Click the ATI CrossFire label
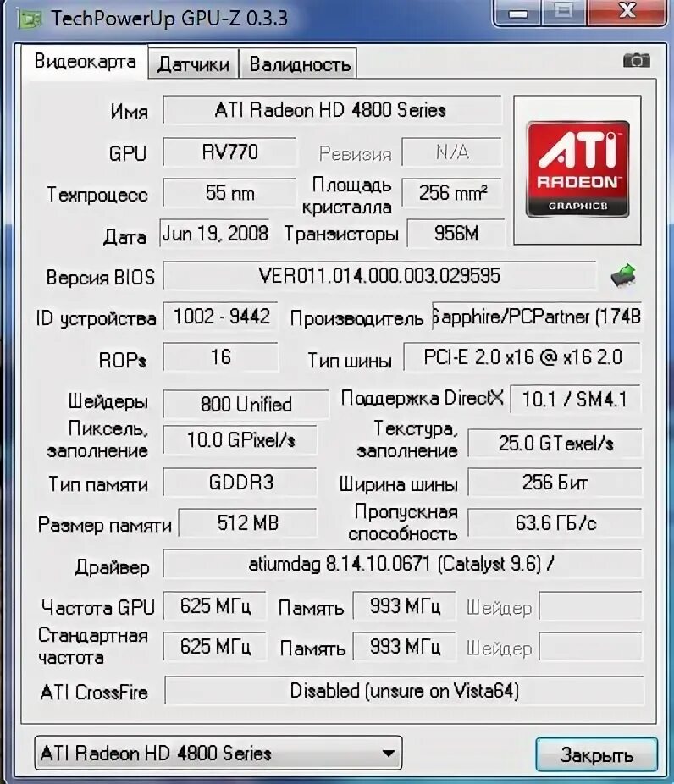 tap(94, 693)
